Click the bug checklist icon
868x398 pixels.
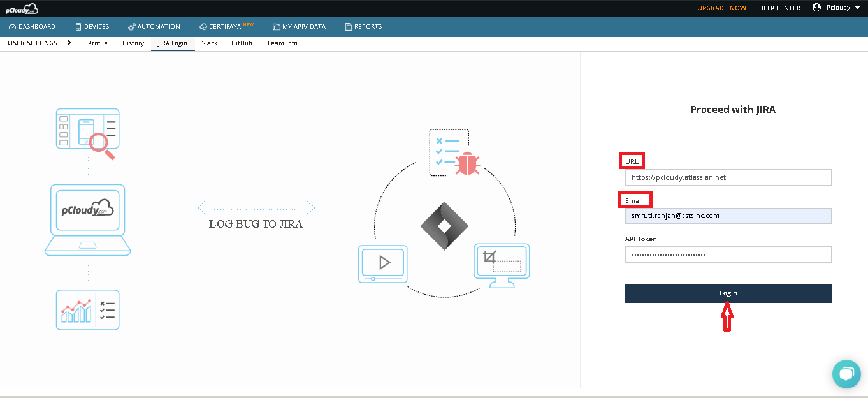[x=455, y=153]
